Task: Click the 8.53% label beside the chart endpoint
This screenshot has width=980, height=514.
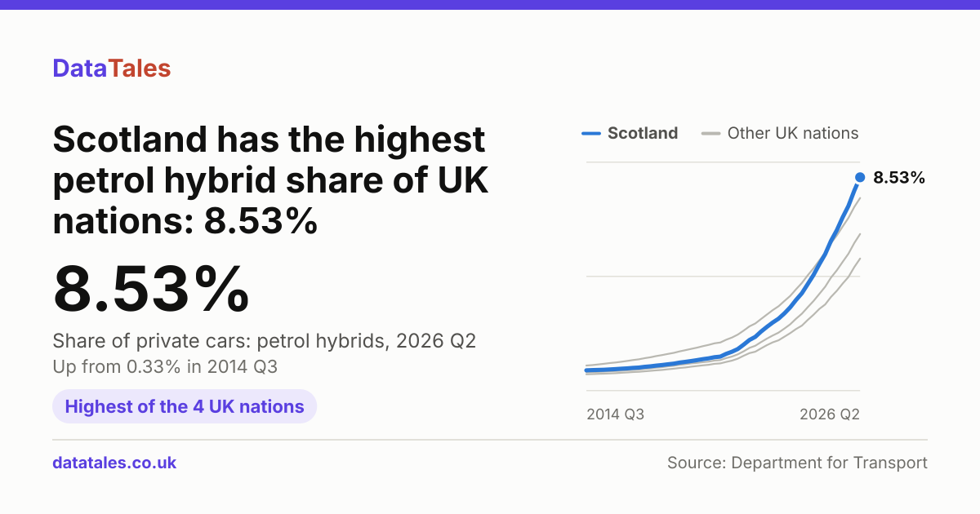Action: [899, 177]
